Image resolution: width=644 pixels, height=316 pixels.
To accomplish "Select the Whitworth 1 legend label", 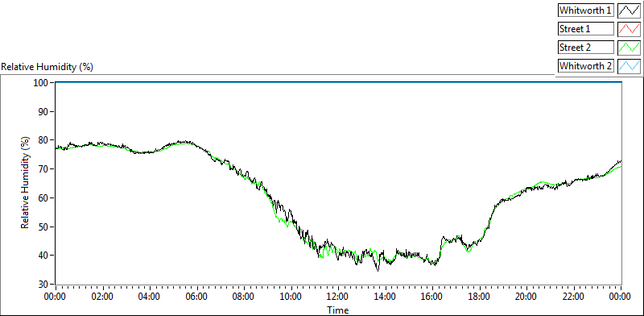I will click(x=586, y=10).
